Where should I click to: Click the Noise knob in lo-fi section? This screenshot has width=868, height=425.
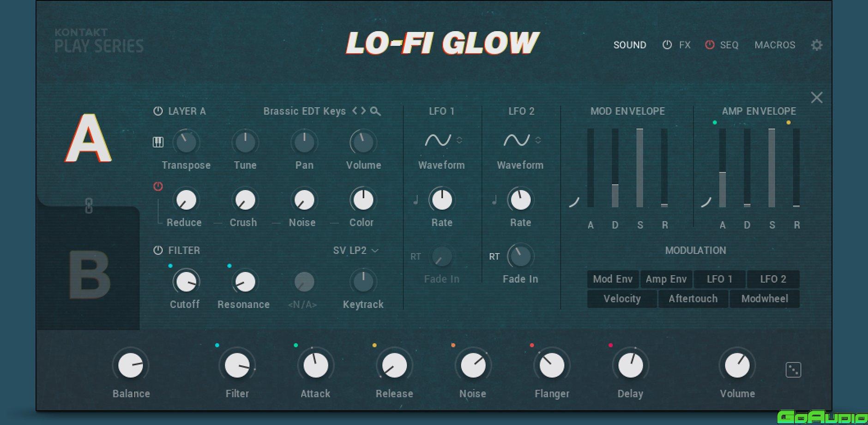(x=304, y=200)
